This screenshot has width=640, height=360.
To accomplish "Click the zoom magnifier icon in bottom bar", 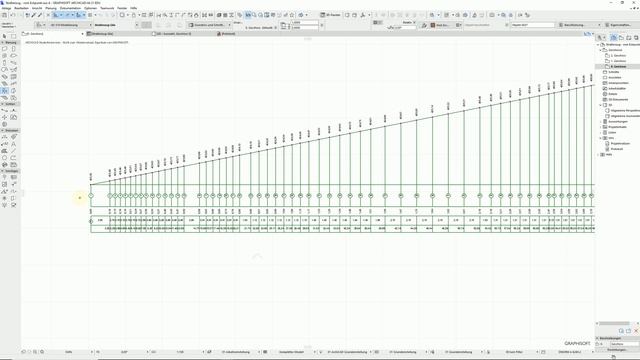I will tap(42, 352).
